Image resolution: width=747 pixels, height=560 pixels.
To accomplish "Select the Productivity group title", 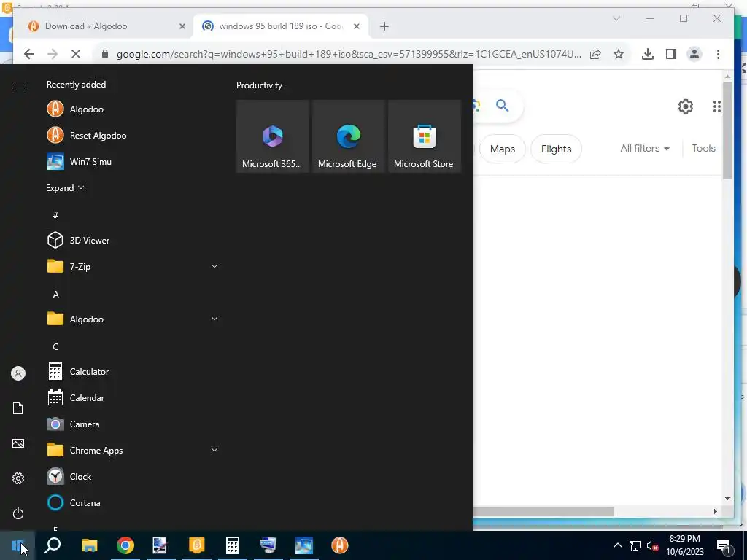I will click(259, 85).
